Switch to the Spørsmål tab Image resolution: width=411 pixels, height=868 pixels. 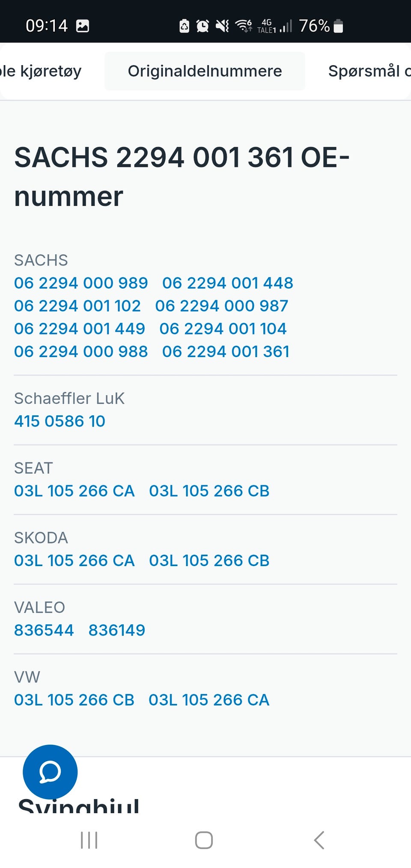coord(369,71)
